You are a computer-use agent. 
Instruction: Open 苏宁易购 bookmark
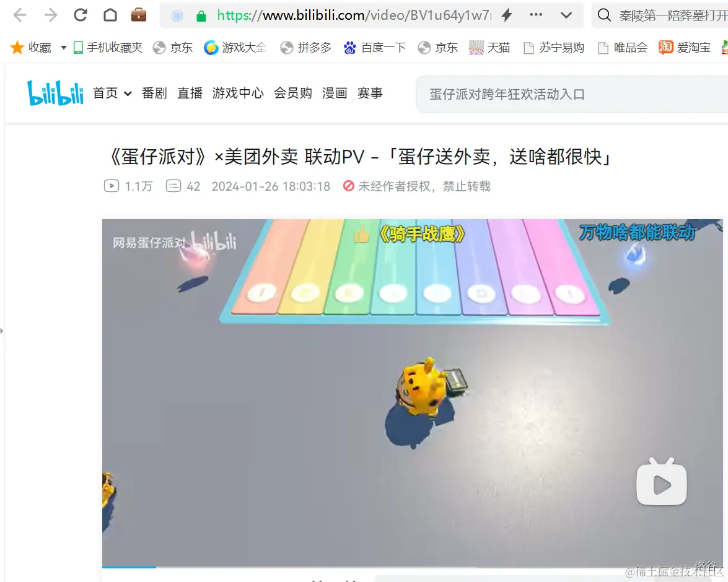(x=553, y=47)
